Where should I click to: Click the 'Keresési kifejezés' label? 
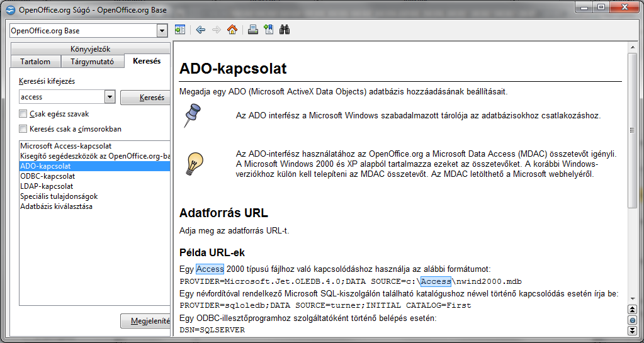(x=47, y=81)
